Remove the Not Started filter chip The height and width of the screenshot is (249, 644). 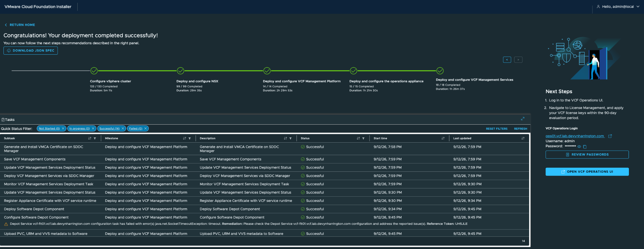click(63, 128)
